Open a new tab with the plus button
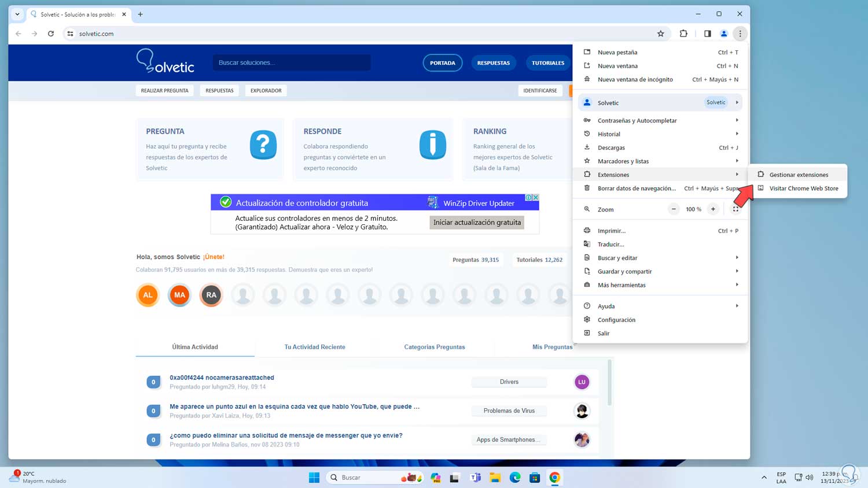 pos(140,14)
